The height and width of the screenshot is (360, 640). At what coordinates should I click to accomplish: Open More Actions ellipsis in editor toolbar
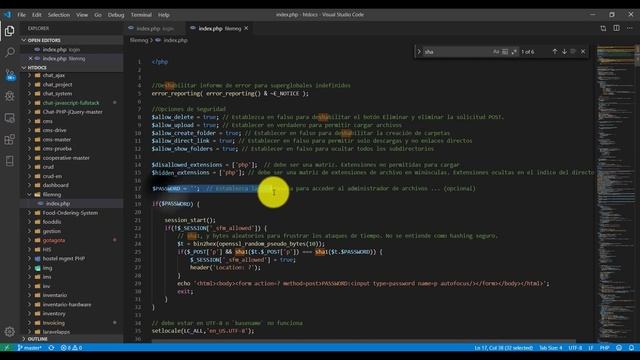[x=630, y=28]
